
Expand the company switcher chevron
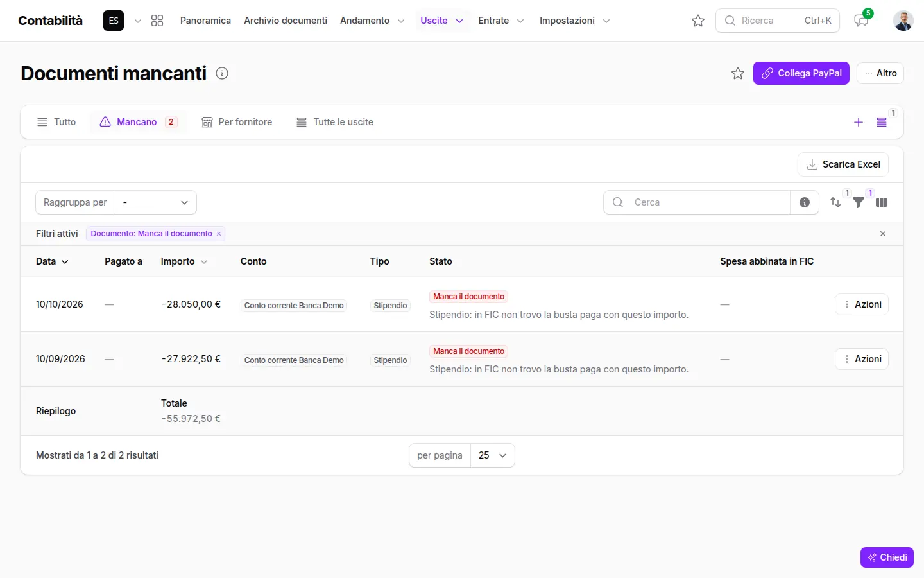138,21
